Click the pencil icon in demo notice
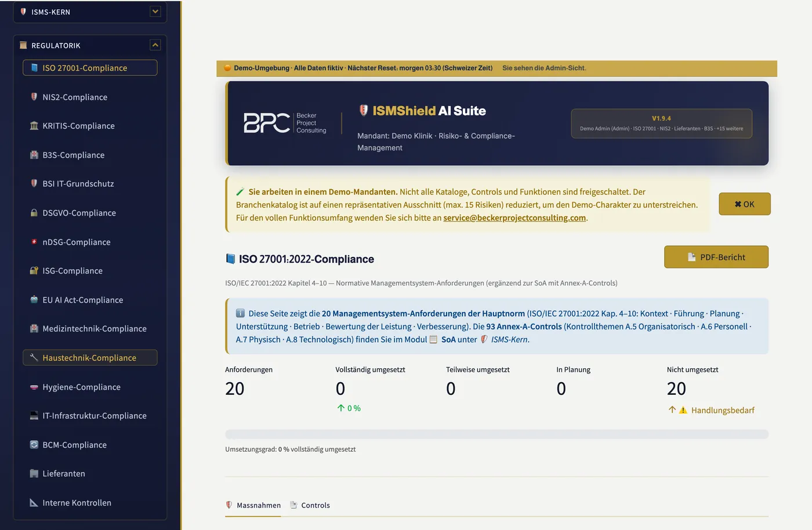This screenshot has width=812, height=530. (240, 192)
